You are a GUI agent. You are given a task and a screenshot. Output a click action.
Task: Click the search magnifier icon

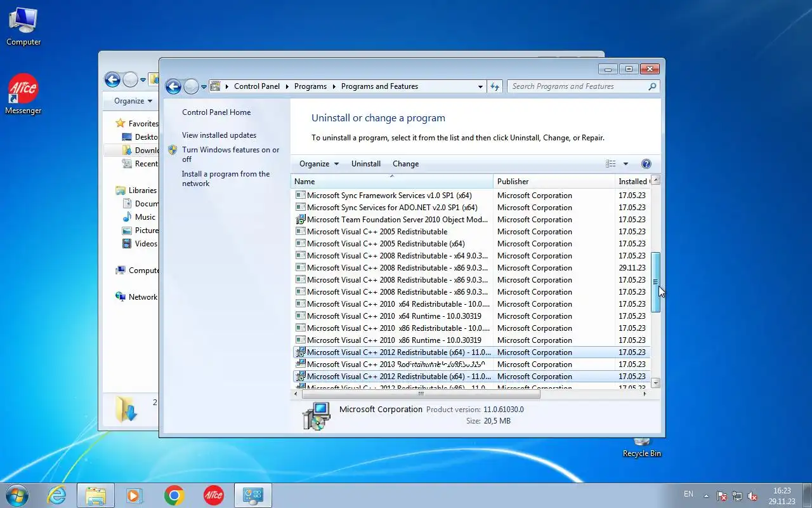(x=652, y=86)
